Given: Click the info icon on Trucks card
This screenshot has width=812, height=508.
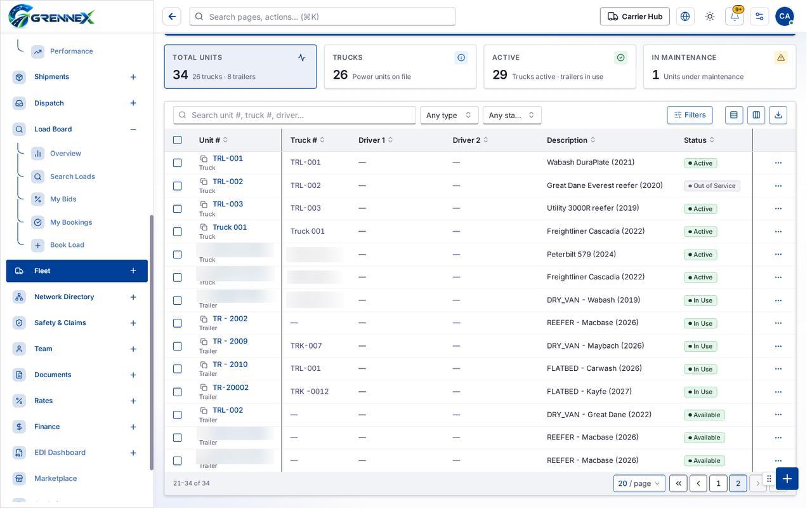Looking at the screenshot, I should tap(461, 58).
